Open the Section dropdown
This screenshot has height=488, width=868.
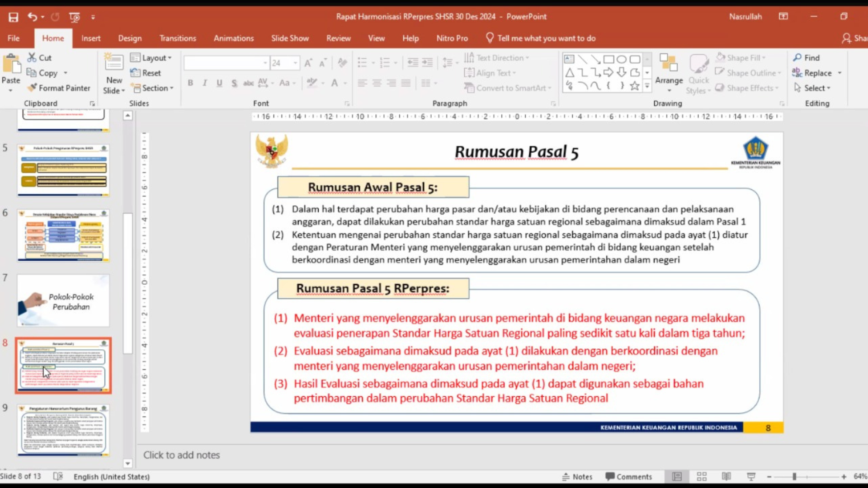152,88
